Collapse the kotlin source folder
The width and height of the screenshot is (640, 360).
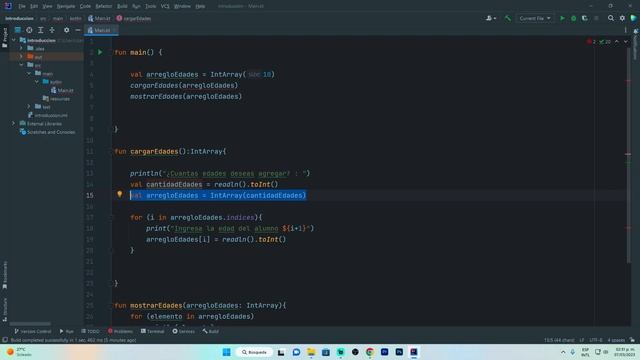pos(37,82)
